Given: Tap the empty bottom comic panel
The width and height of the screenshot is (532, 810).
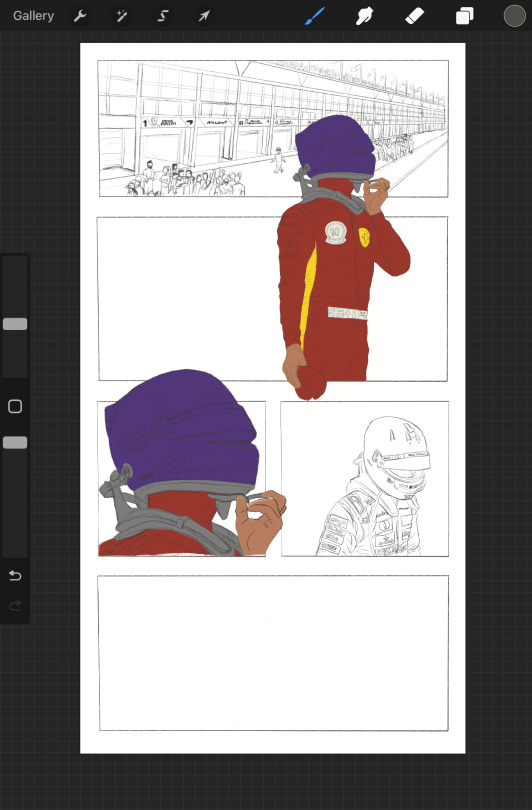Looking at the screenshot, I should 273,653.
